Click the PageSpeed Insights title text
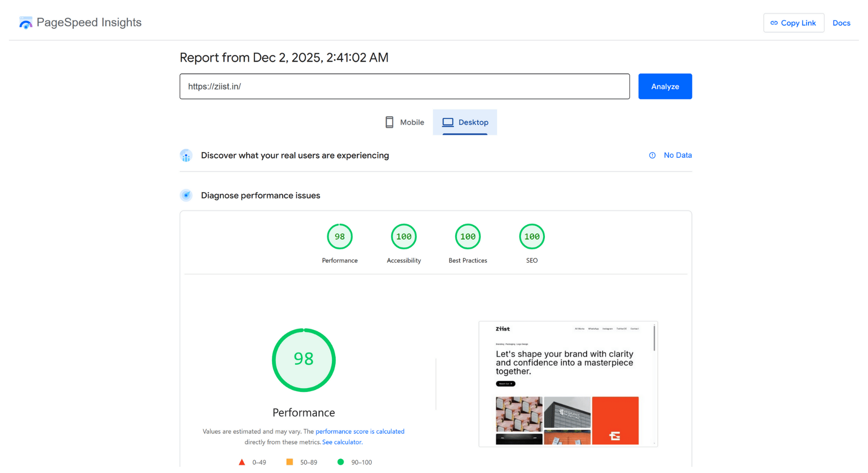Viewport: 868px width, 473px height. (89, 22)
